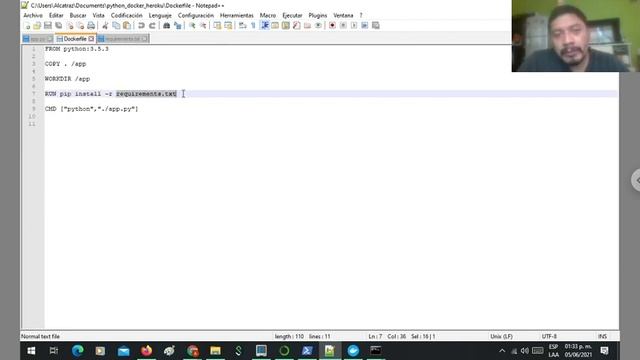The width and height of the screenshot is (640, 360).
Task: Open the Buscar menu
Action: (78, 15)
